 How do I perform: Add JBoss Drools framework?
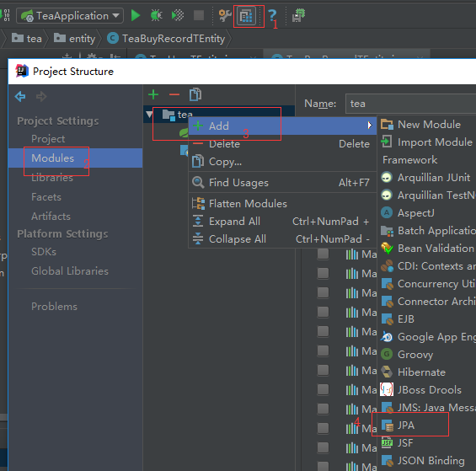427,389
